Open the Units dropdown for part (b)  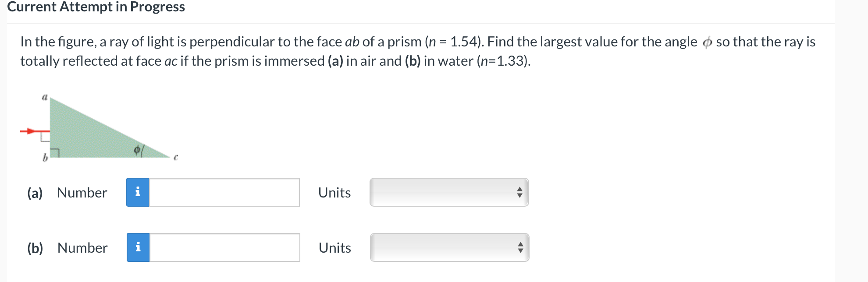pos(450,247)
